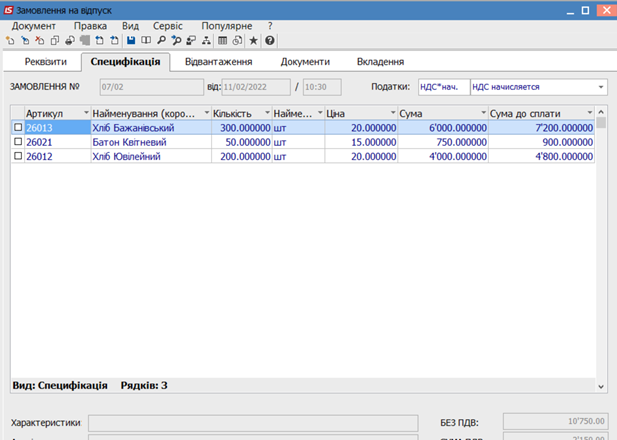Click the article cell 26021

tap(58, 142)
